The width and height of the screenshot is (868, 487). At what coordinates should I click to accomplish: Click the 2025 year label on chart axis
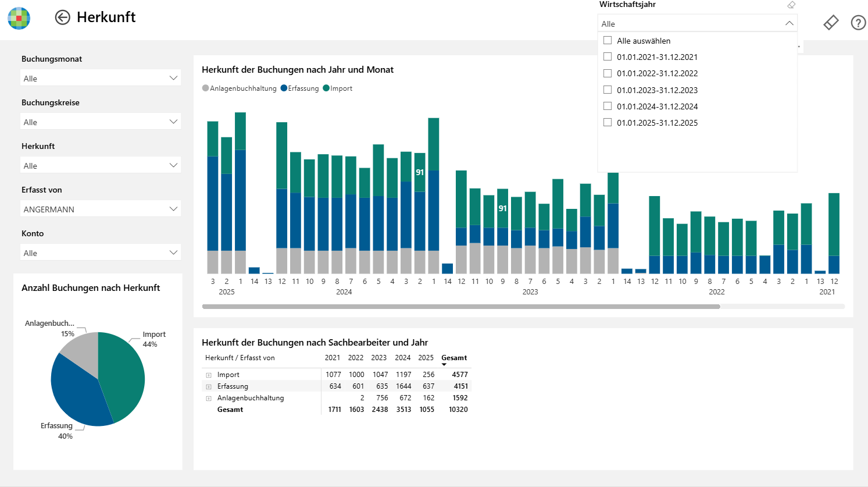click(227, 292)
